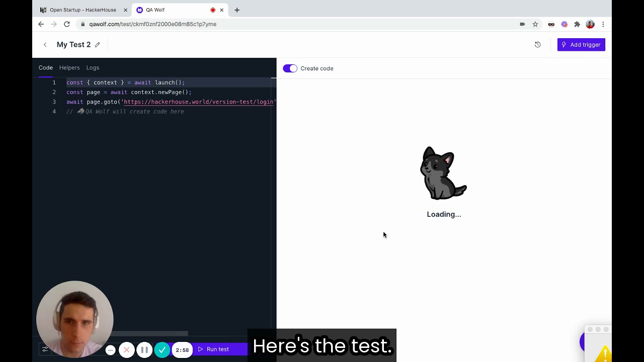Click the browser forward arrow
The image size is (644, 362).
(54, 24)
